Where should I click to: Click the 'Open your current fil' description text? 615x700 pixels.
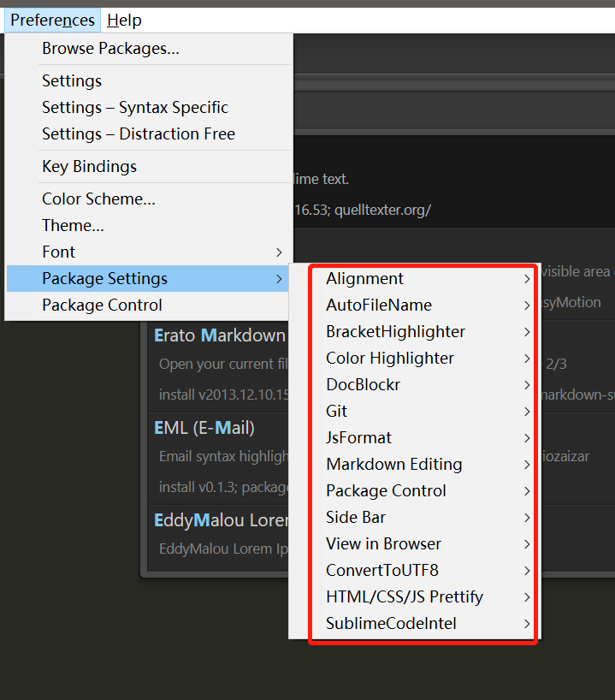pyautogui.click(x=223, y=364)
